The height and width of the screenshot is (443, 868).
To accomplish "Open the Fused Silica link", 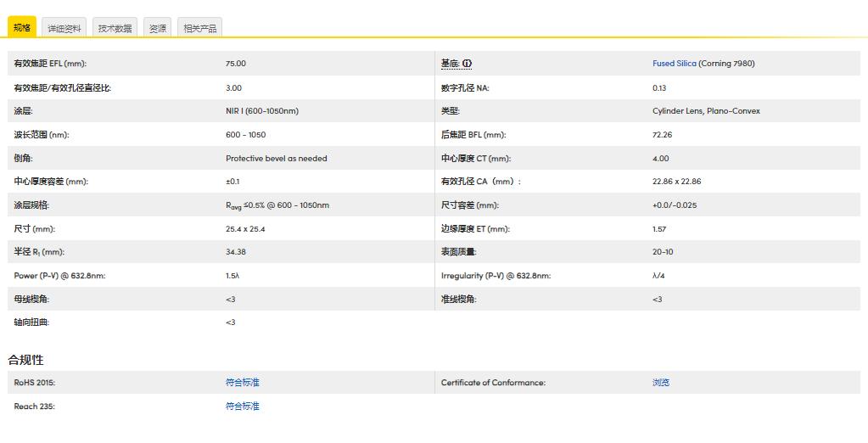I will tap(675, 64).
